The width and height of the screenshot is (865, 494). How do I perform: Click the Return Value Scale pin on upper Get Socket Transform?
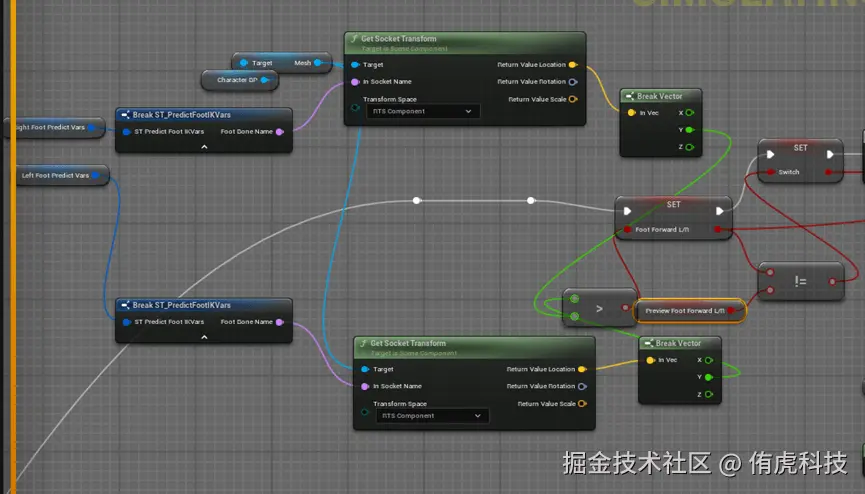point(573,99)
